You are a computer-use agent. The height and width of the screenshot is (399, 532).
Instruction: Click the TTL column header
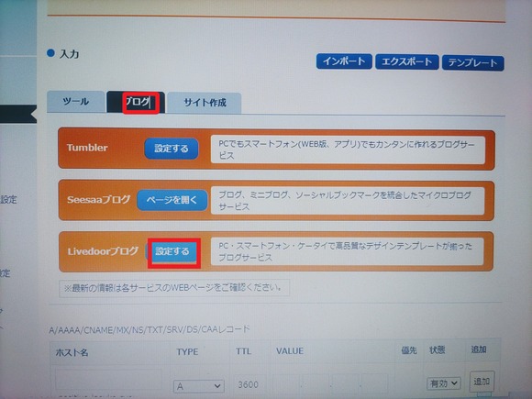tap(244, 351)
